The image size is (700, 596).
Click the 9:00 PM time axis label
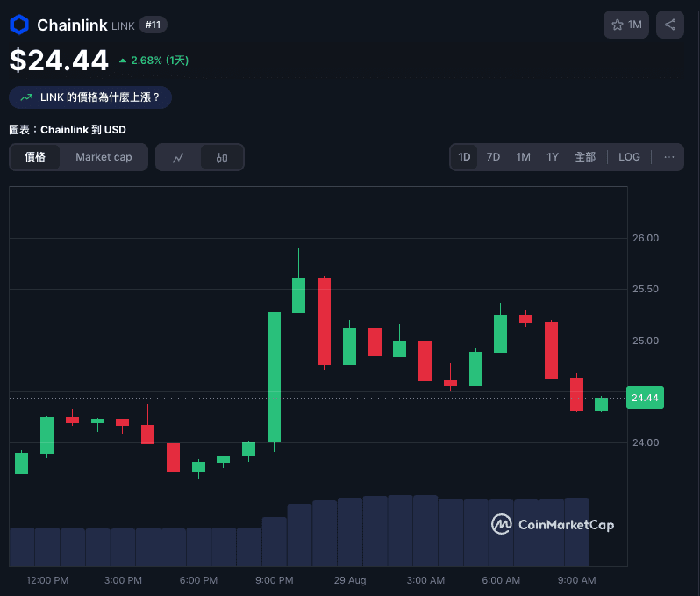274,580
